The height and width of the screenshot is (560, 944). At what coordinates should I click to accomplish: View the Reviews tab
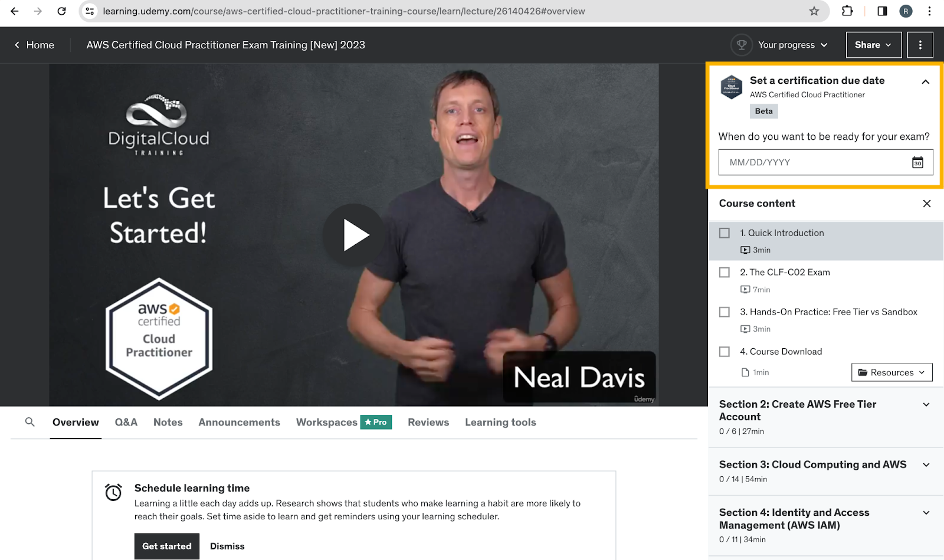coord(428,423)
